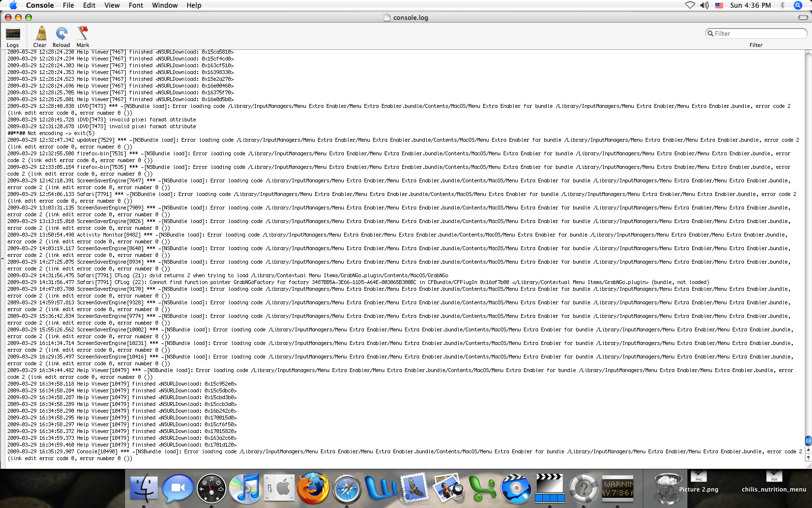Open Mail from the Dock
The width and height of the screenshot is (812, 508).
(414, 488)
